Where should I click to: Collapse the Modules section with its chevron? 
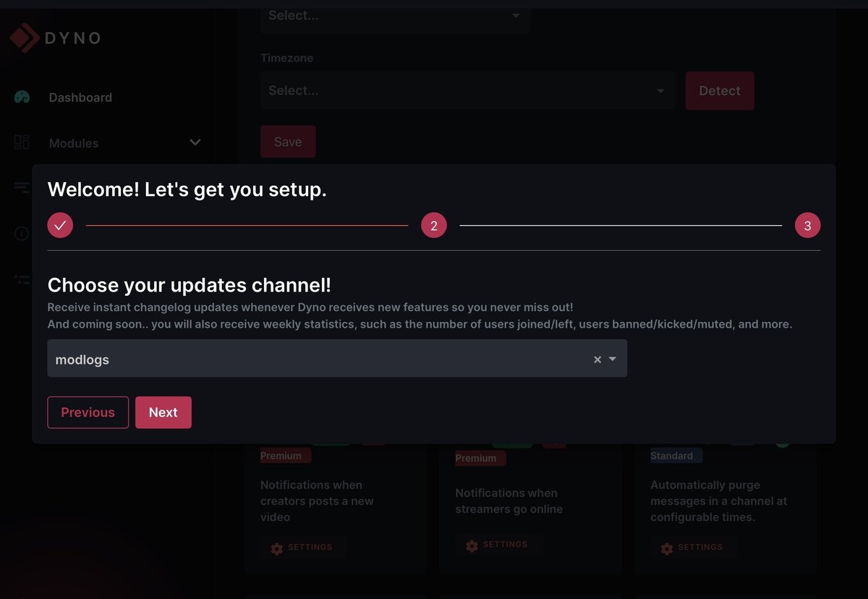coord(195,143)
